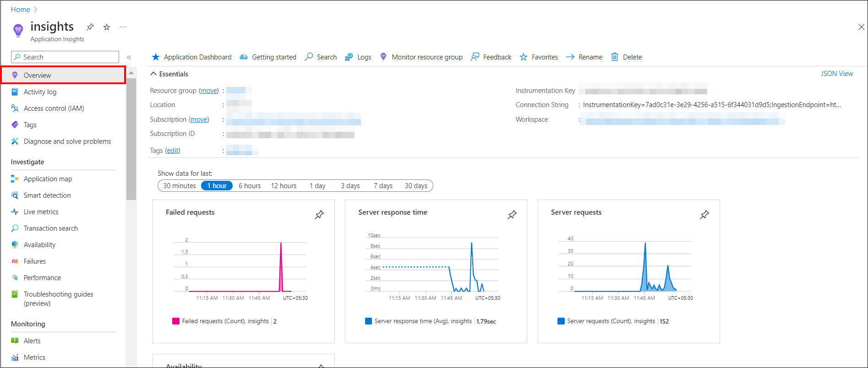Click the Failures chart icon
The width and height of the screenshot is (868, 368).
coord(15,261)
